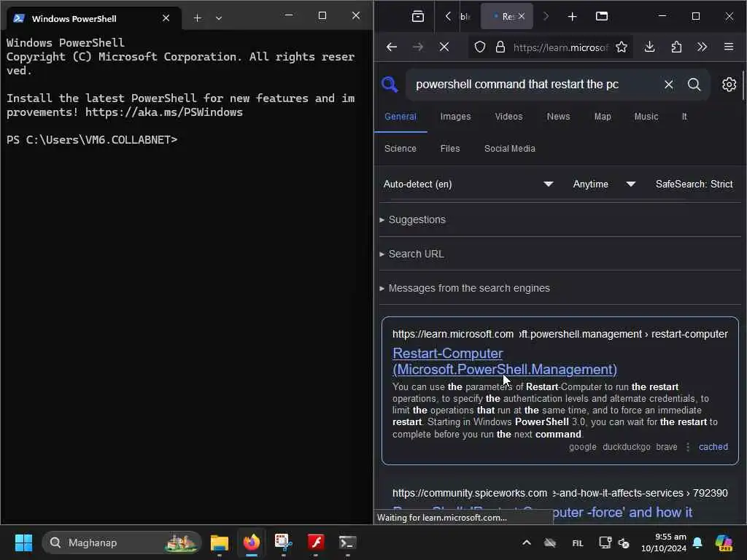Open Firefox downloads panel
This screenshot has width=747, height=560.
(649, 47)
